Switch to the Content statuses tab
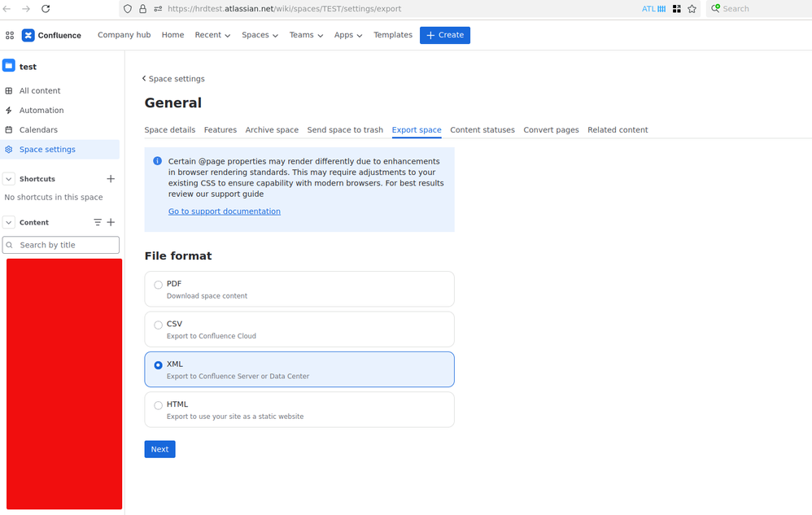Screen dimensions: 812x515 [482, 130]
